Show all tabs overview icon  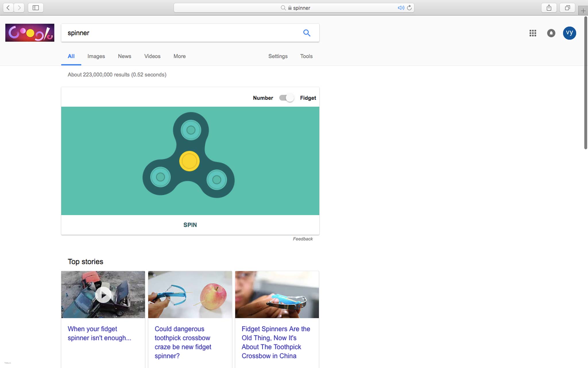[x=567, y=8]
